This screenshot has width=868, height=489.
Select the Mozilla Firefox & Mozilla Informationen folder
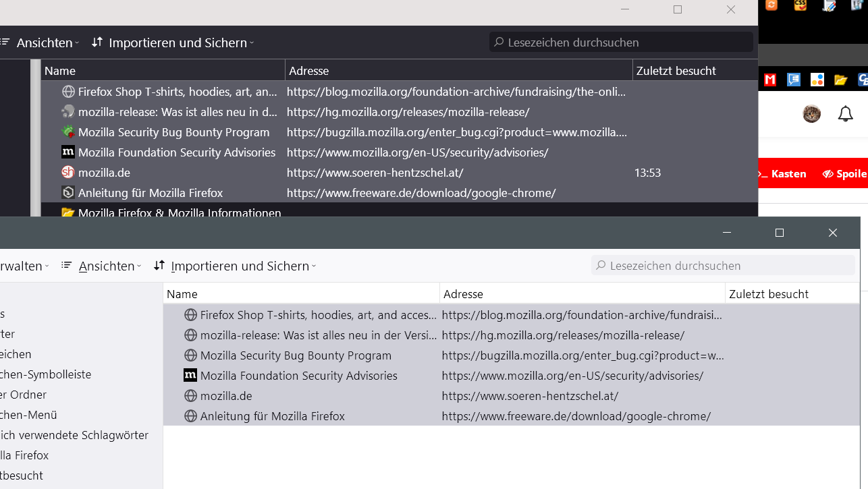[x=179, y=212]
